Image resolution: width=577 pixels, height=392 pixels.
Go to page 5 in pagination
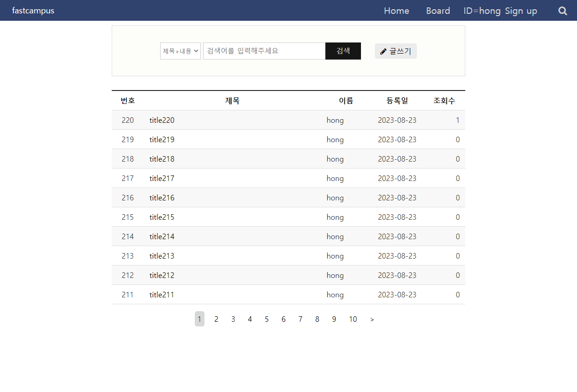click(267, 319)
